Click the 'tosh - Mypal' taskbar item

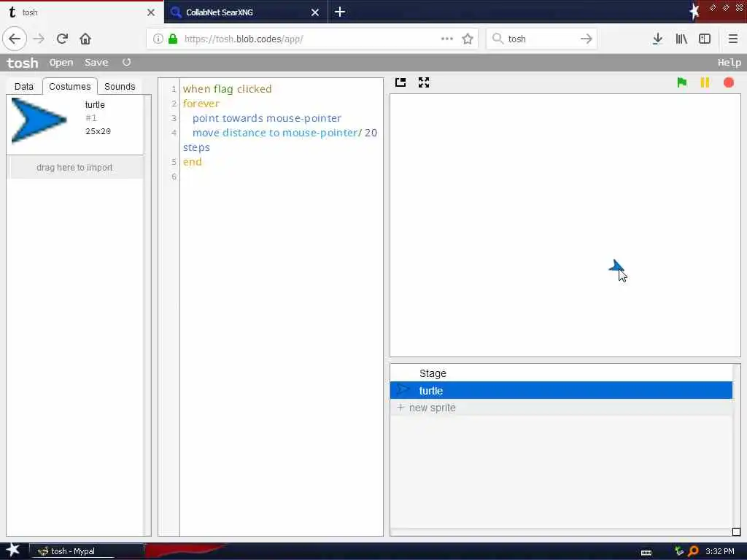(x=87, y=551)
